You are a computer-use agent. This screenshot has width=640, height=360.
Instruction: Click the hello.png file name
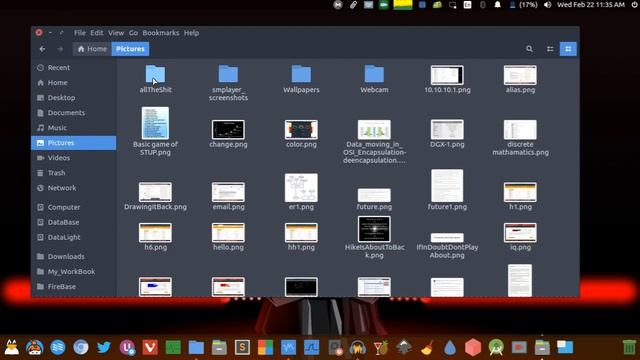[228, 247]
